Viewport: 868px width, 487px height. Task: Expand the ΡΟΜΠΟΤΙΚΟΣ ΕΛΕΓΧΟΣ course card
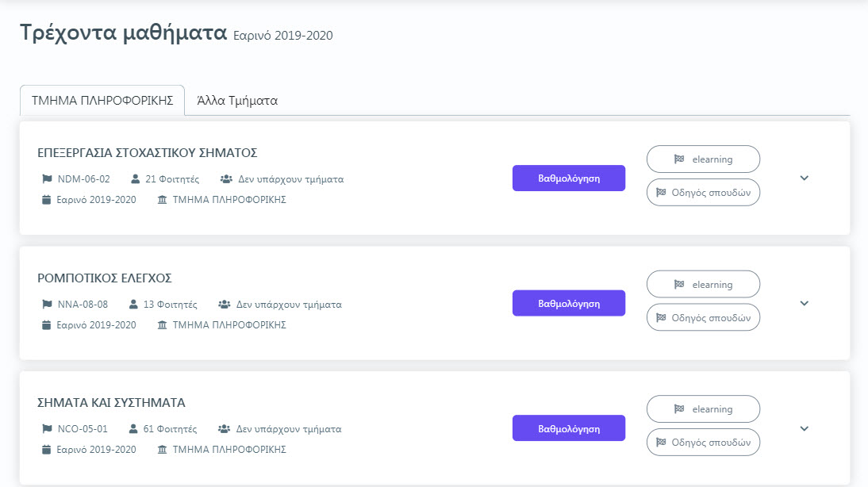pyautogui.click(x=805, y=303)
